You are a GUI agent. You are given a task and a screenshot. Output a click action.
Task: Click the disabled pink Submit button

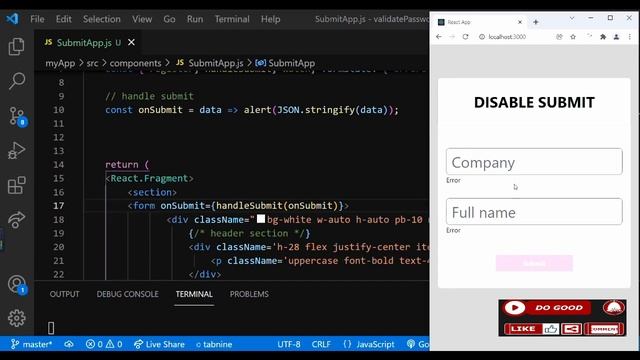534,263
